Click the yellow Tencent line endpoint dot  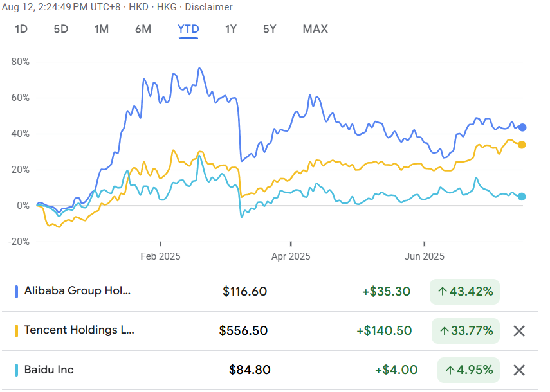point(522,145)
